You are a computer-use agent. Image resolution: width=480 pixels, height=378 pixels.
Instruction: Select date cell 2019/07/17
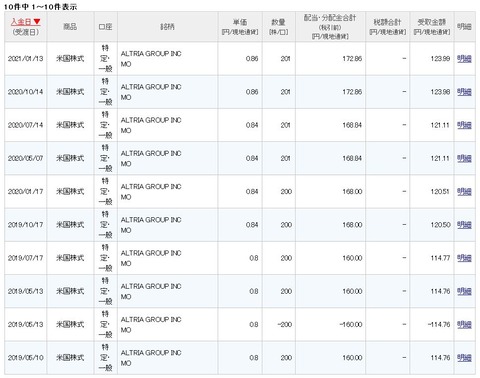(x=26, y=258)
